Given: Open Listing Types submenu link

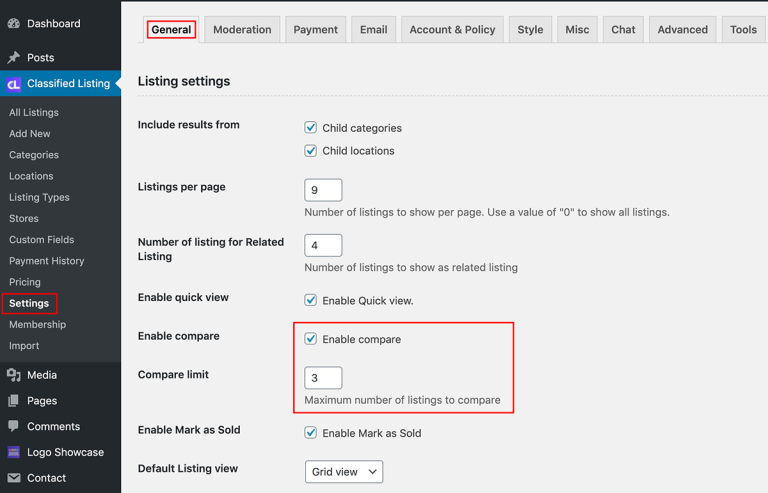Looking at the screenshot, I should click(x=39, y=197).
